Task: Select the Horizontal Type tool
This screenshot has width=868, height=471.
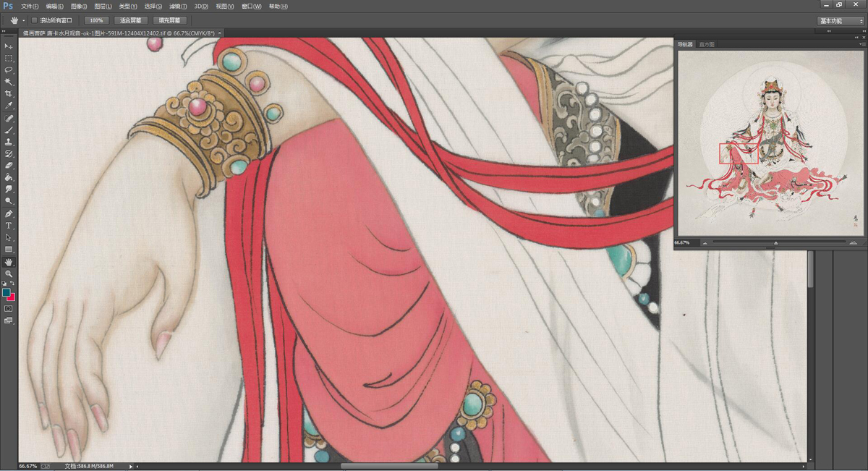Action: (x=9, y=226)
